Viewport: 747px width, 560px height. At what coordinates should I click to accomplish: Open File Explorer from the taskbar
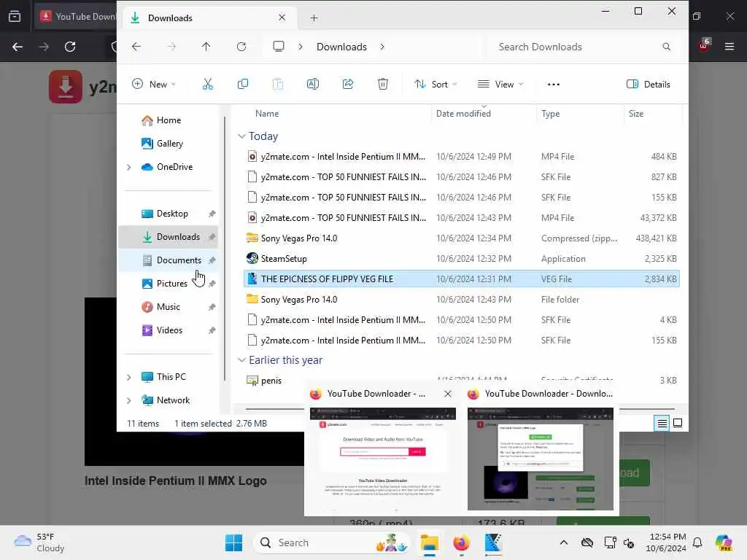(x=429, y=542)
